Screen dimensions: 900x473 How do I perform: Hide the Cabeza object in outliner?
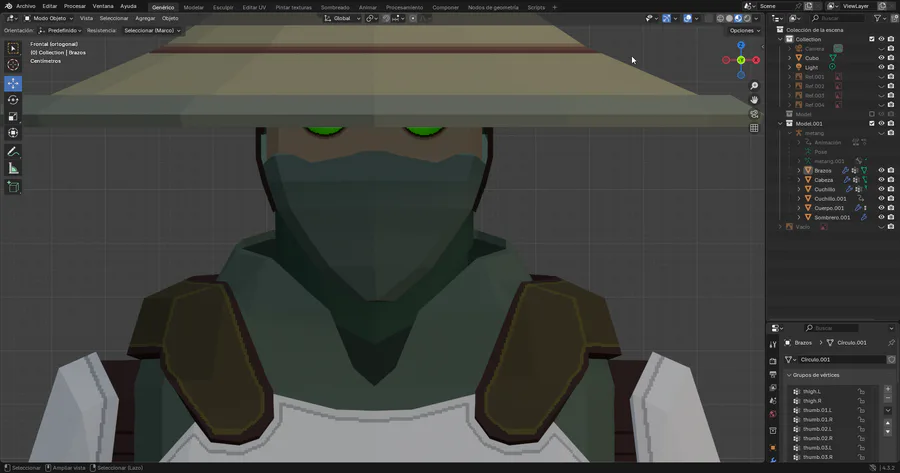coord(881,180)
